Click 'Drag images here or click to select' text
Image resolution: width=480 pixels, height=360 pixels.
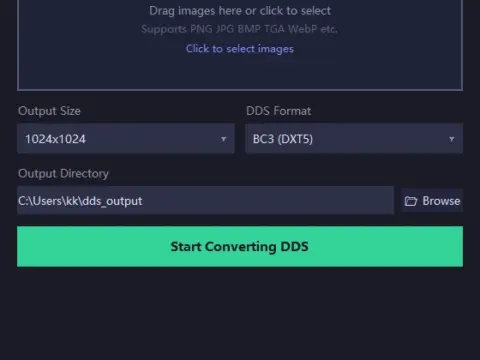[240, 11]
